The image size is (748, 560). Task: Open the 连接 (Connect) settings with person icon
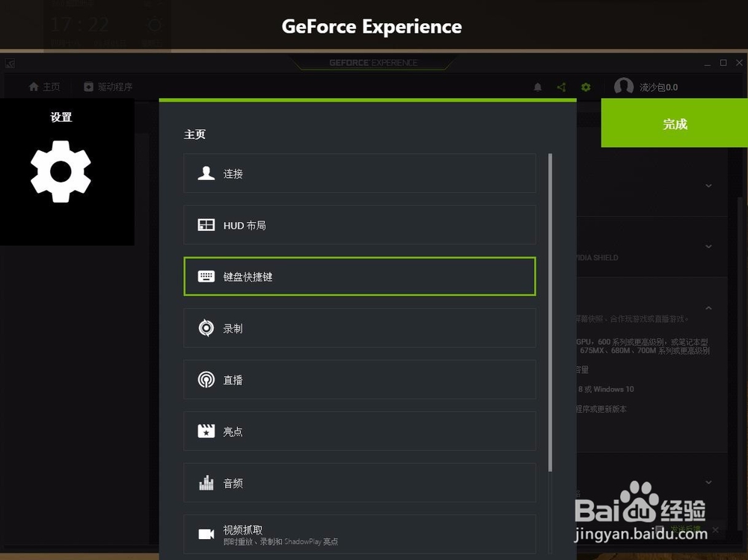206,173
